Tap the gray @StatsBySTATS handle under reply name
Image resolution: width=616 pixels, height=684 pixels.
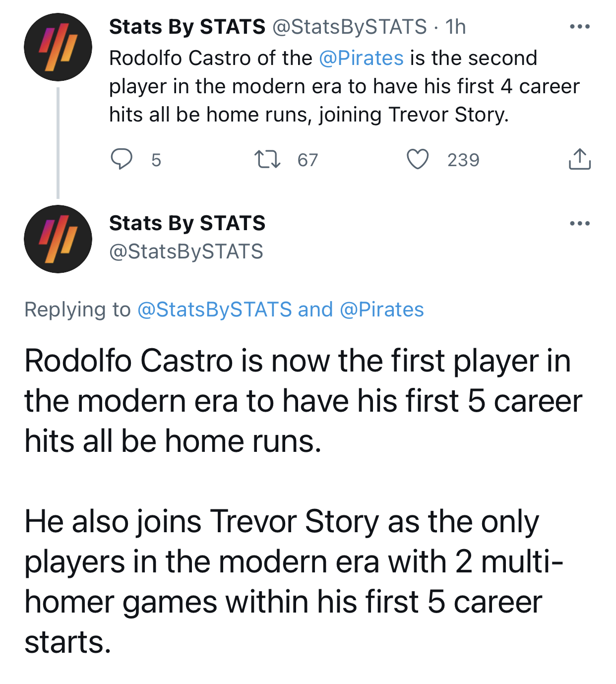click(186, 251)
